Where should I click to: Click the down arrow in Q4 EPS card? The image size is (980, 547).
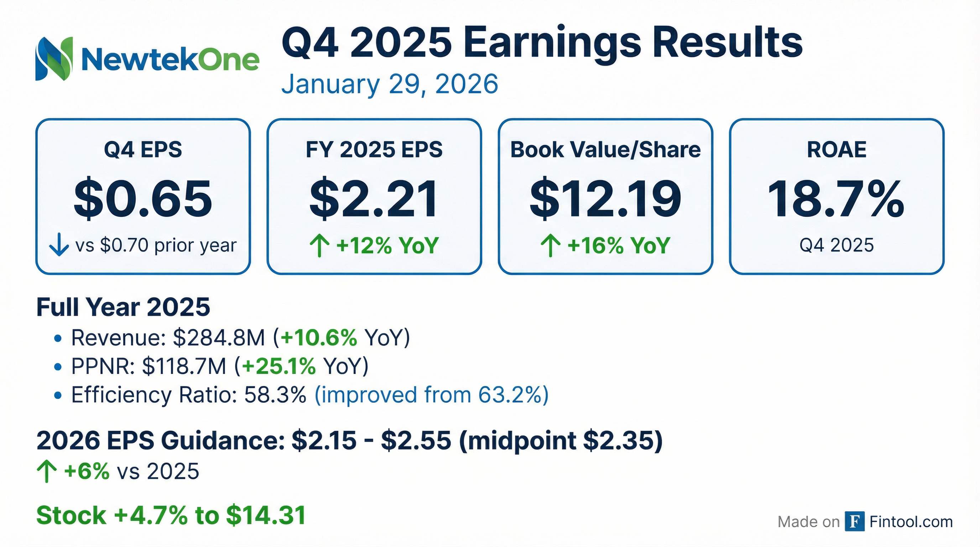59,245
